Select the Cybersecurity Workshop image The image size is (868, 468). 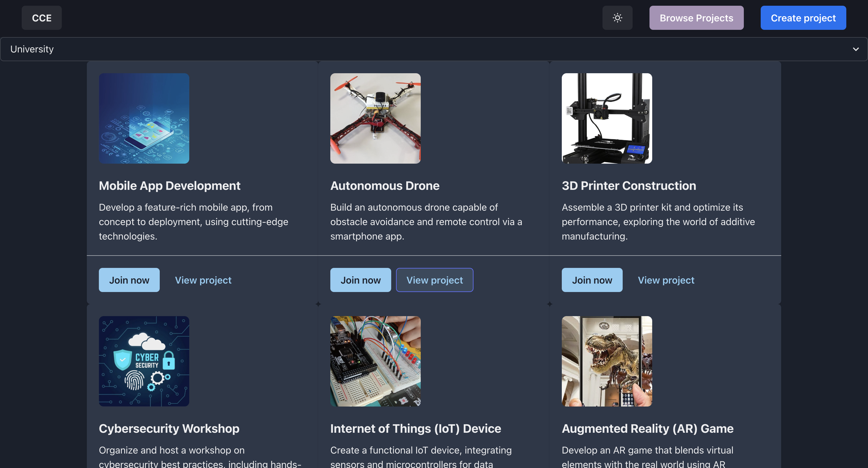click(144, 361)
